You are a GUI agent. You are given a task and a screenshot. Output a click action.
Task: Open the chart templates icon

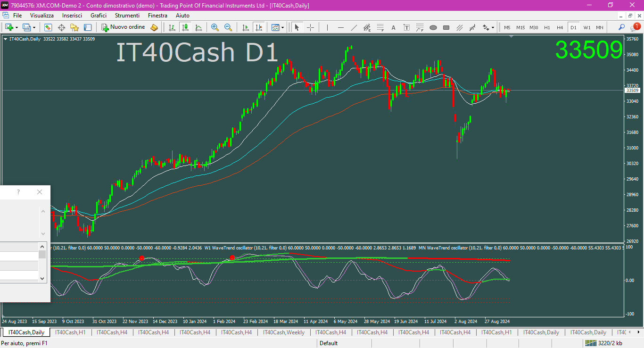[x=275, y=27]
